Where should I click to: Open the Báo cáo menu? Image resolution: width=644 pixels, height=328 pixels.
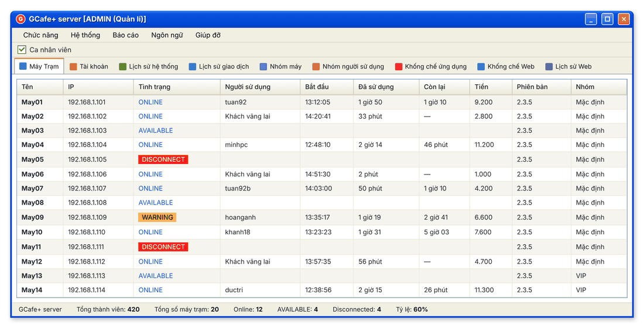pos(126,35)
